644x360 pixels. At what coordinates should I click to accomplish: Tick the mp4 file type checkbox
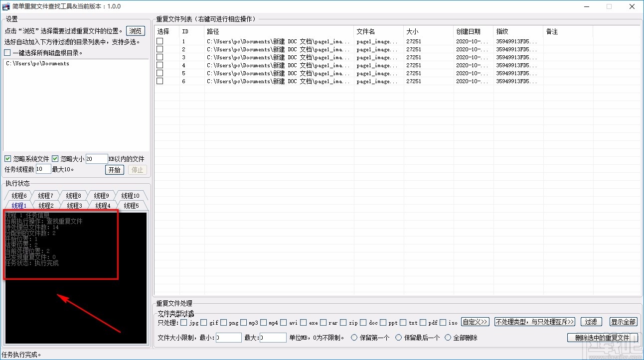click(x=264, y=322)
